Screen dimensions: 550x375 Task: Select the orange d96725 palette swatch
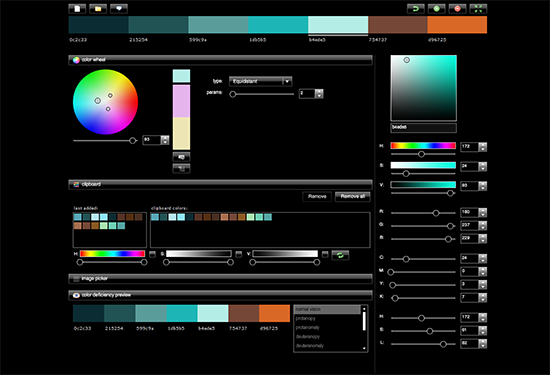[457, 25]
